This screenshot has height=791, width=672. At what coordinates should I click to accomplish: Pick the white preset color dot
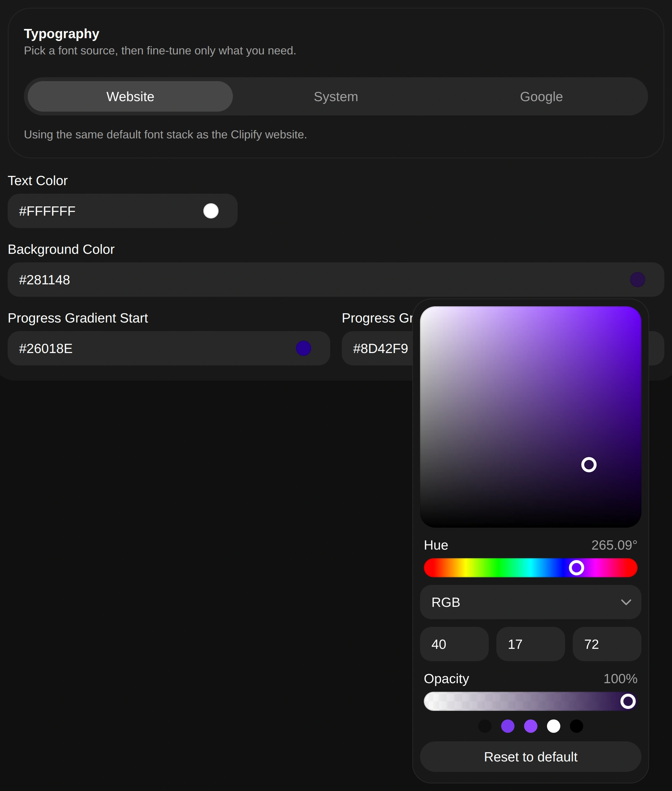553,726
